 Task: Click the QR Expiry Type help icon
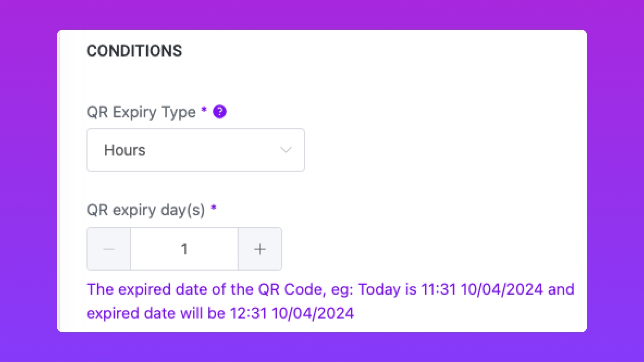tap(220, 112)
